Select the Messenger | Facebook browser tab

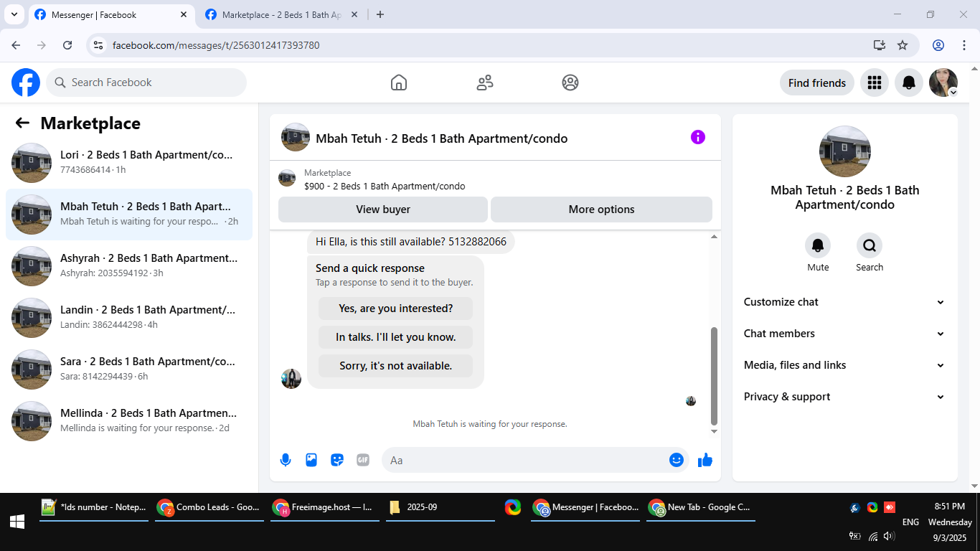(110, 14)
